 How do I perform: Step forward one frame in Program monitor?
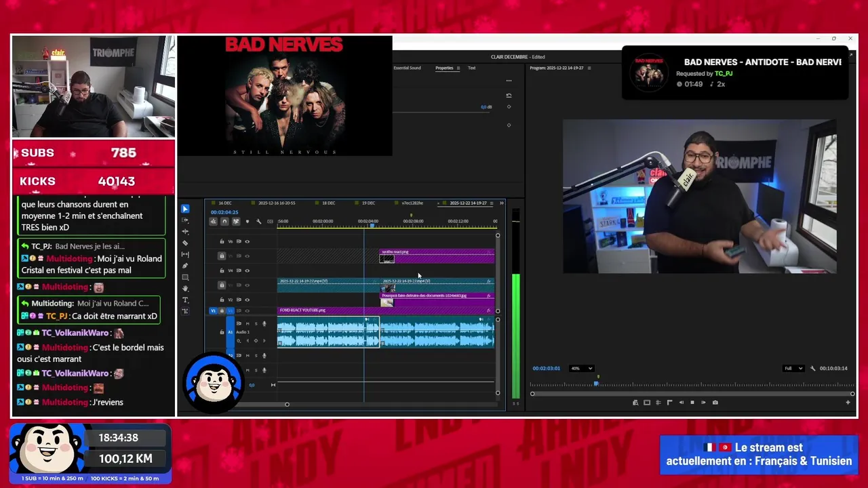pos(704,403)
